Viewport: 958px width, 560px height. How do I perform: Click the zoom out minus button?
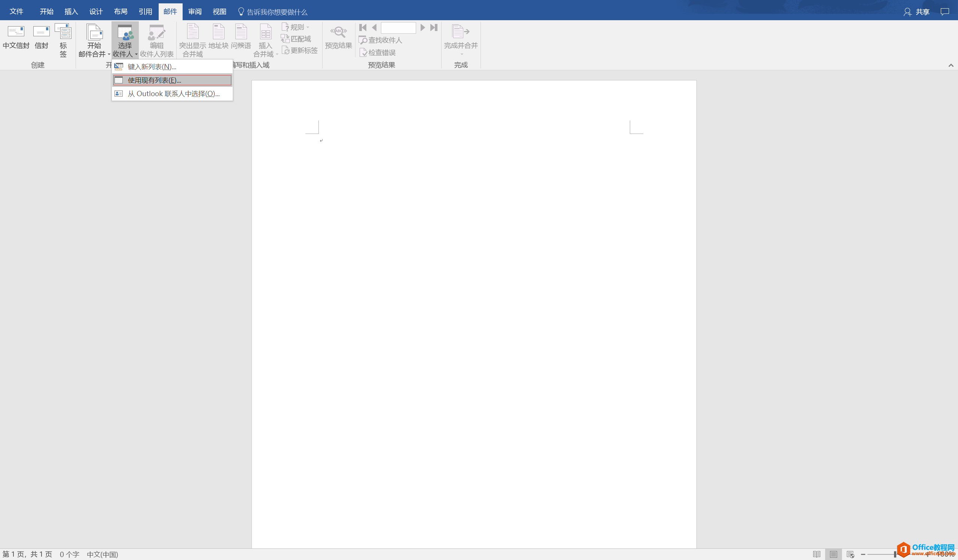point(863,554)
